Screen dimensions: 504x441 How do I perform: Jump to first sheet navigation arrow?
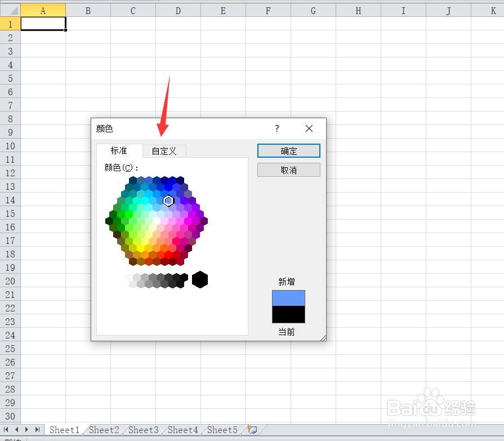pos(7,430)
